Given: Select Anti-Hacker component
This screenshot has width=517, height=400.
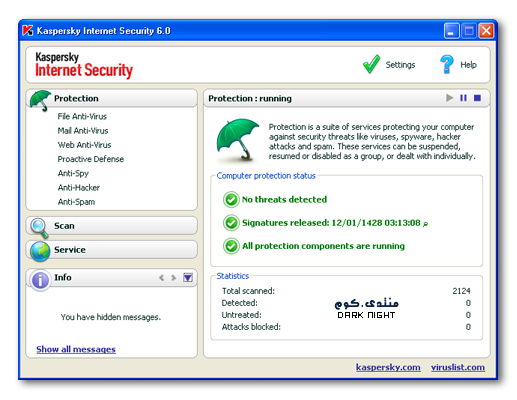Looking at the screenshot, I should pyautogui.click(x=79, y=188).
